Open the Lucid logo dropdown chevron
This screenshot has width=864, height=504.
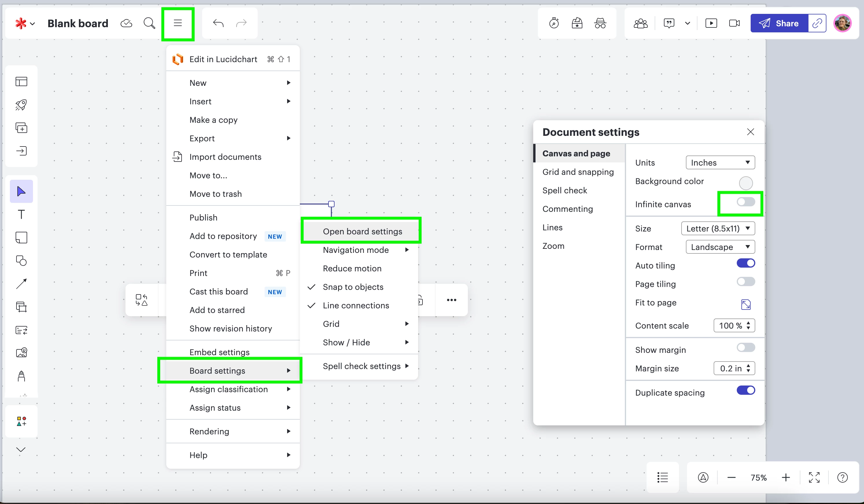(33, 24)
